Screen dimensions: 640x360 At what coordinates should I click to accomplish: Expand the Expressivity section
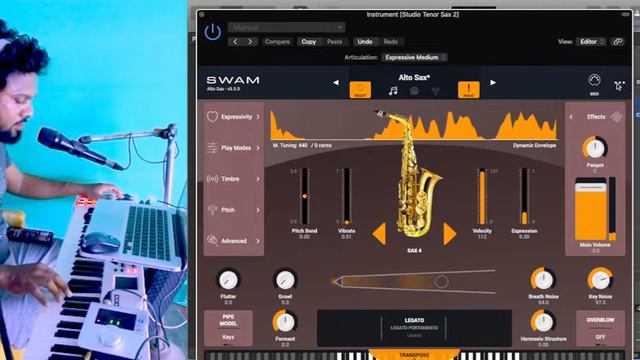point(233,117)
